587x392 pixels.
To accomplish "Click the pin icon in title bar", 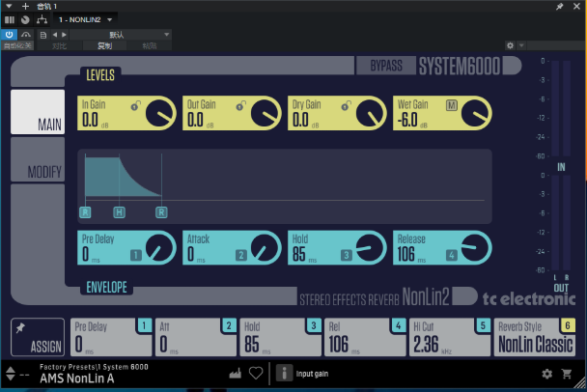I will coord(559,6).
